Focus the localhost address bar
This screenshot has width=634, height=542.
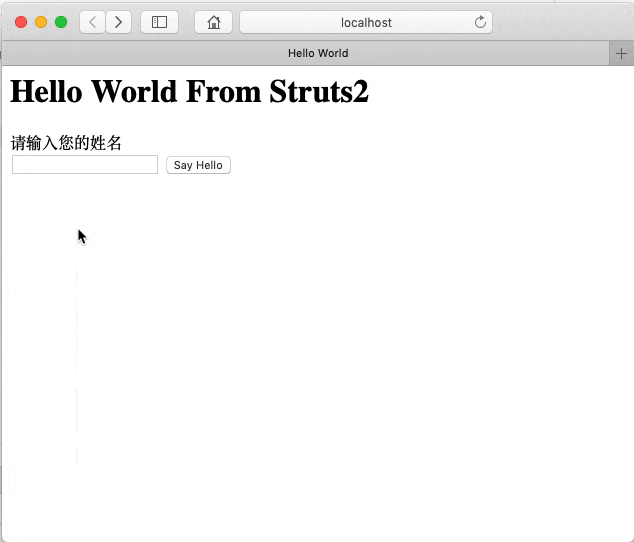click(366, 22)
